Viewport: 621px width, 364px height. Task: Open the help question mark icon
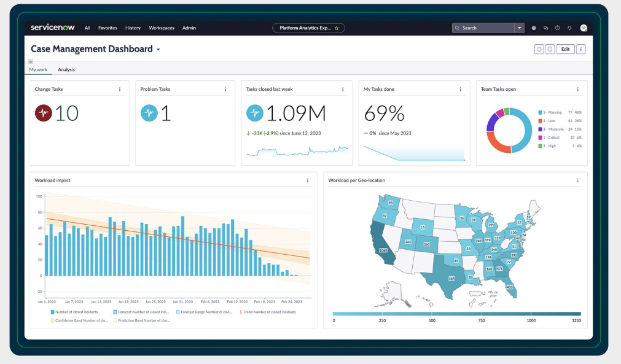[x=557, y=28]
